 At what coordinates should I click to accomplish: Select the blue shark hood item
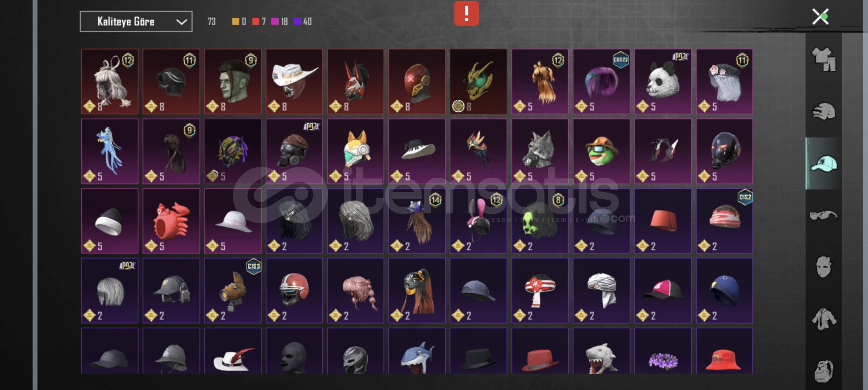click(417, 351)
